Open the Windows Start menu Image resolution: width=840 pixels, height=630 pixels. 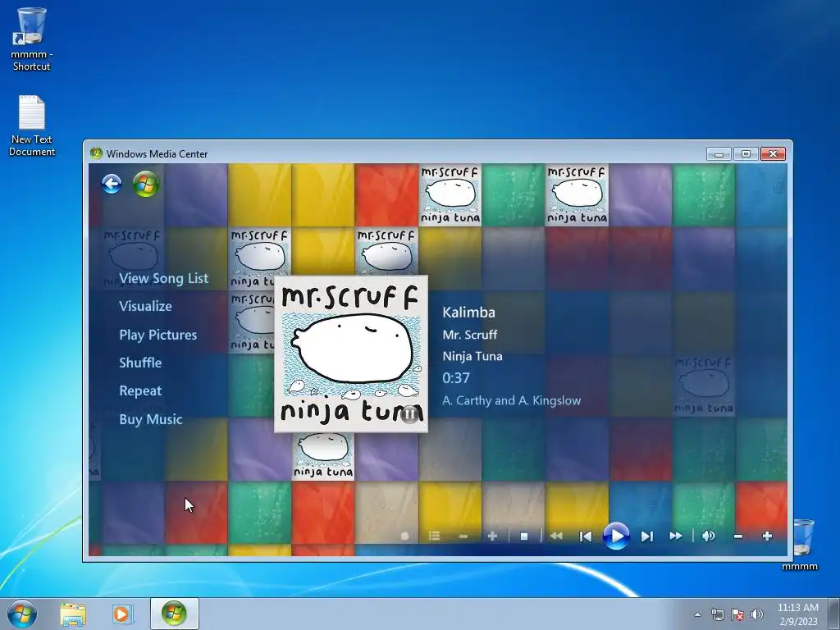(21, 614)
